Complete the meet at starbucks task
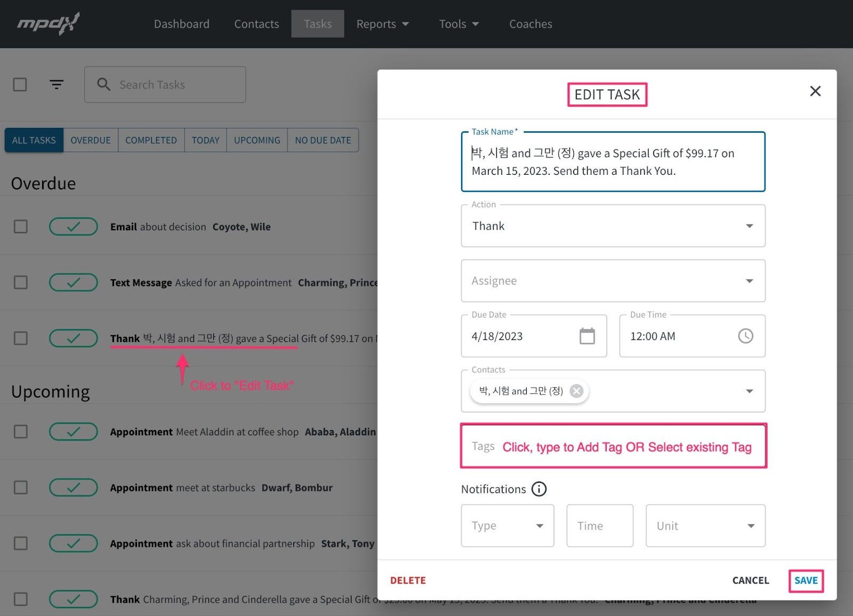 coord(74,488)
